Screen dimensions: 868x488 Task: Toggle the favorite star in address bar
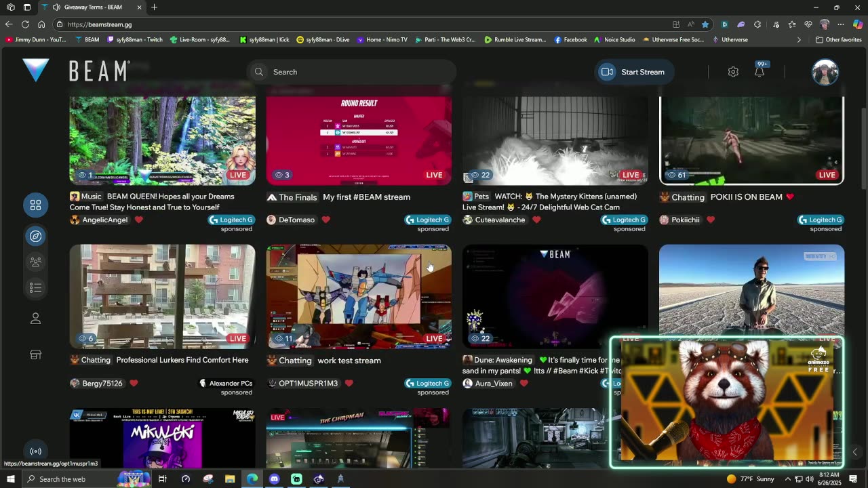705,24
